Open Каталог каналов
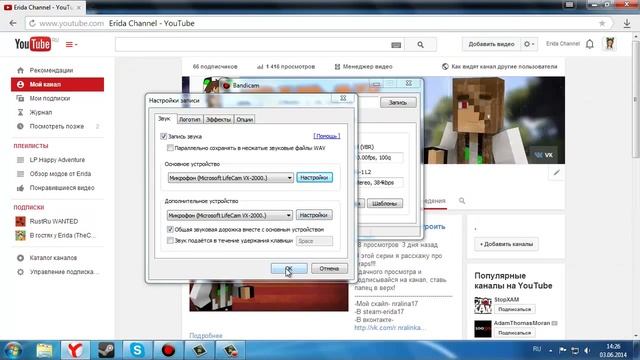The image size is (640, 360). 53,258
